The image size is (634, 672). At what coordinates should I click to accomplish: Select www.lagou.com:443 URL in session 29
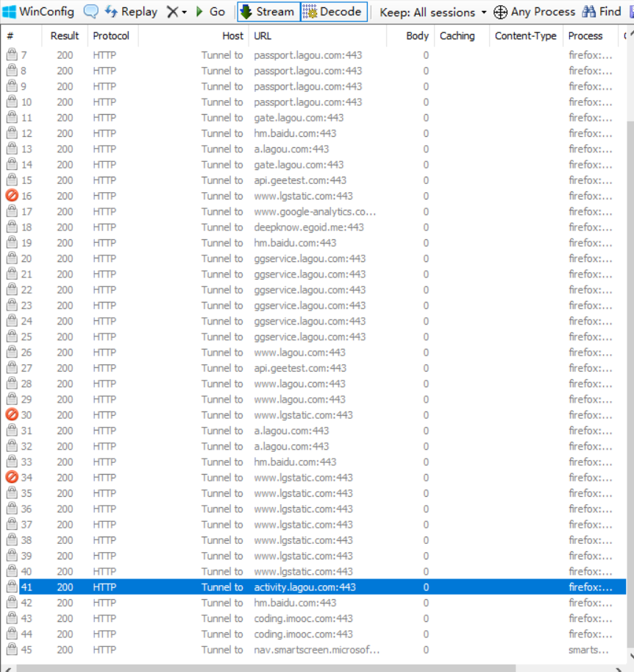(x=299, y=400)
